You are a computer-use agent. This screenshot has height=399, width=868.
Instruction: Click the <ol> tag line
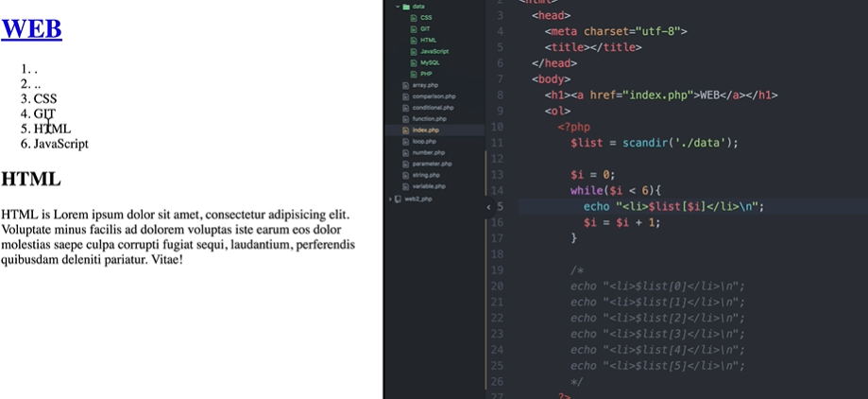(557, 111)
